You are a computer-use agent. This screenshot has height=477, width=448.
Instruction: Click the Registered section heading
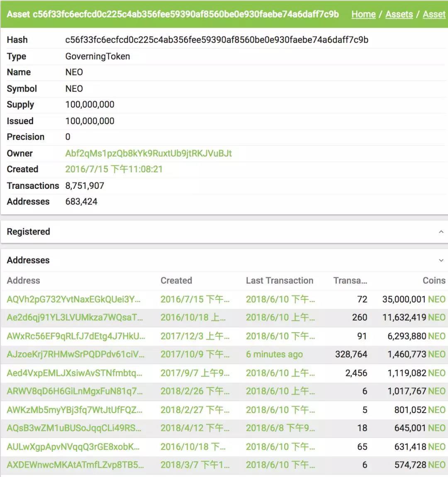(x=28, y=232)
